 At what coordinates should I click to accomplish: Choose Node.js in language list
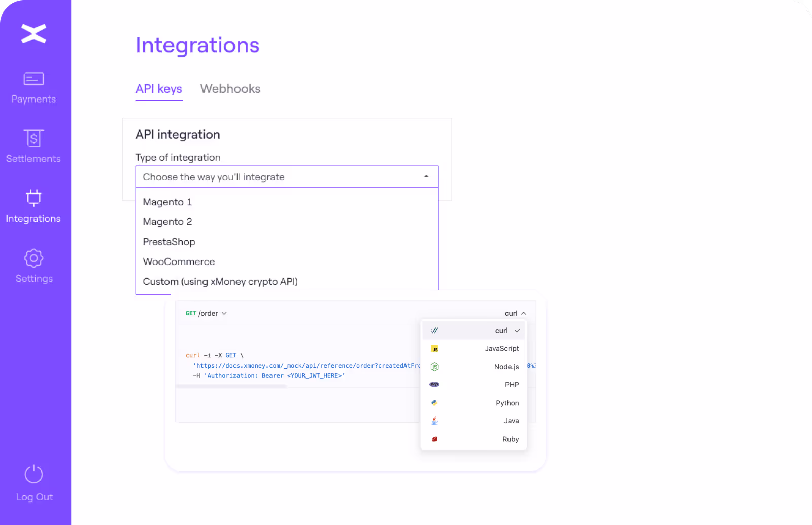pos(473,367)
